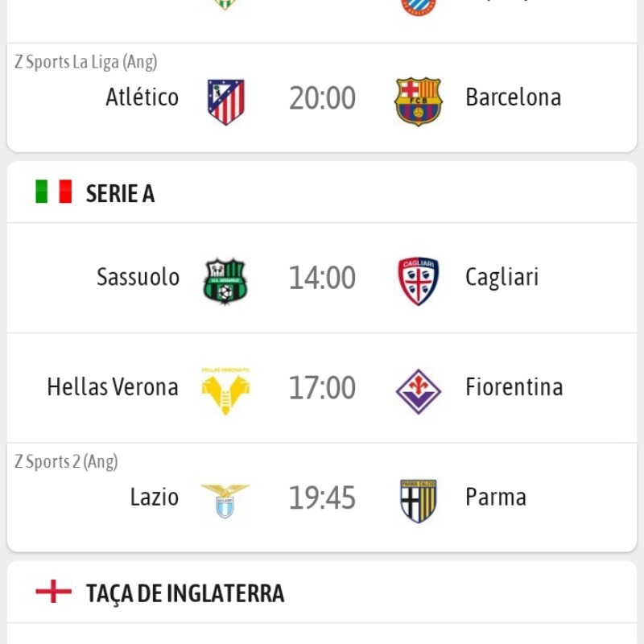Screen dimensions: 644x644
Task: Select the Barcelona team name
Action: [x=513, y=97]
